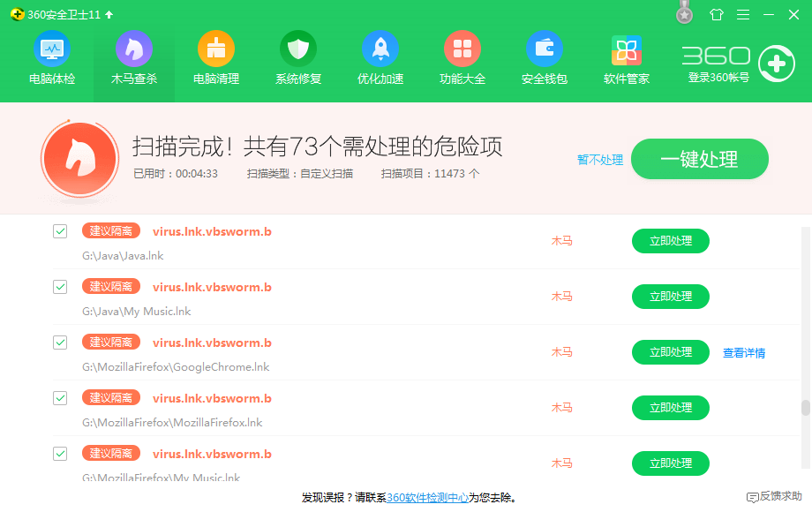Click 扫描类型：自定义扫描 text
The width and height of the screenshot is (812, 512).
[x=300, y=173]
